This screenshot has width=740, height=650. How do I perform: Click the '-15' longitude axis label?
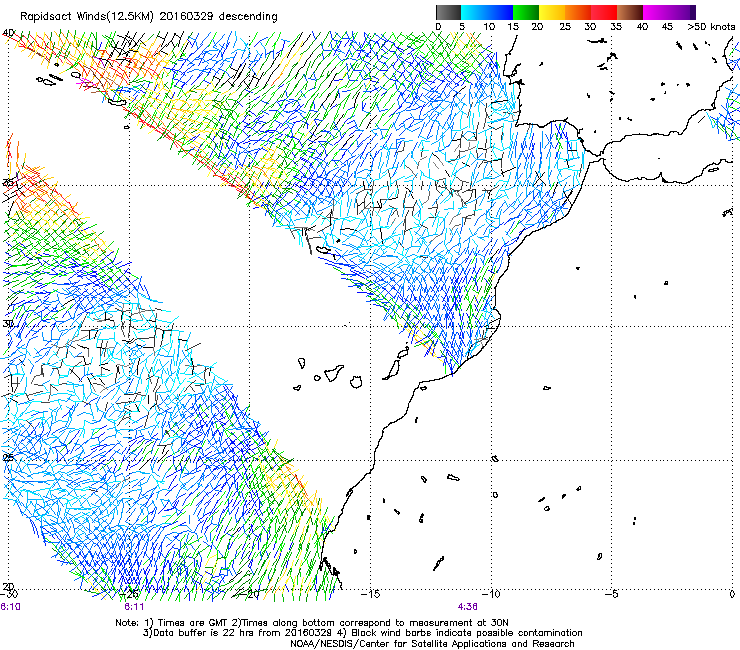pyautogui.click(x=370, y=594)
